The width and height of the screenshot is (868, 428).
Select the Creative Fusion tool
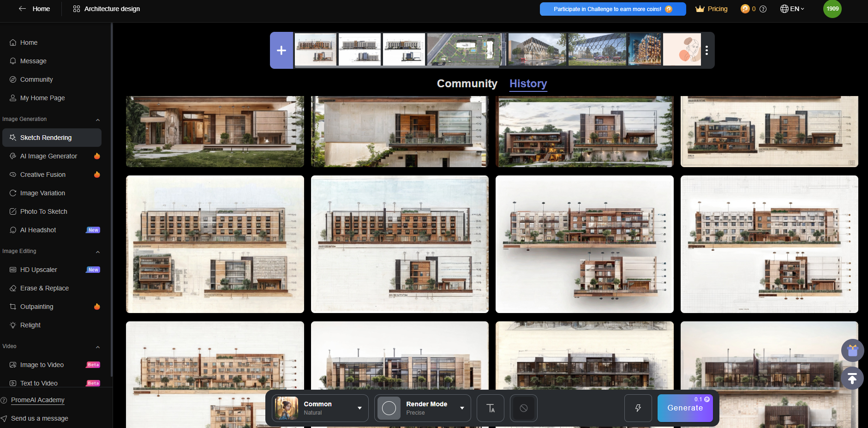[42, 175]
